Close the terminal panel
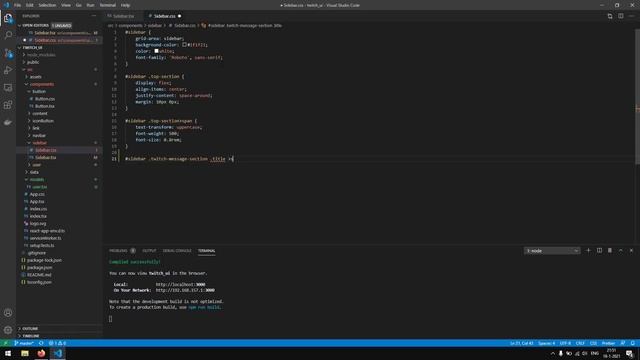Image resolution: width=640 pixels, height=360 pixels. click(631, 251)
